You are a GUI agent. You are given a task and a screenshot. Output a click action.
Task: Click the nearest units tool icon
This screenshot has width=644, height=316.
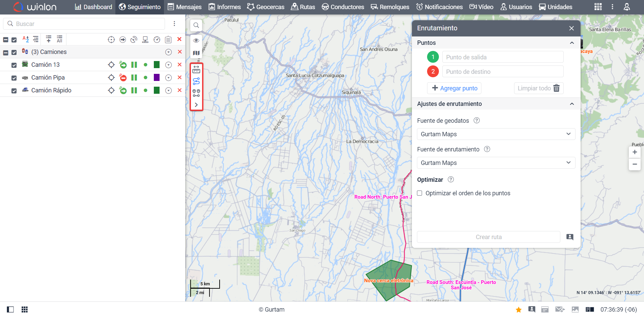[196, 93]
